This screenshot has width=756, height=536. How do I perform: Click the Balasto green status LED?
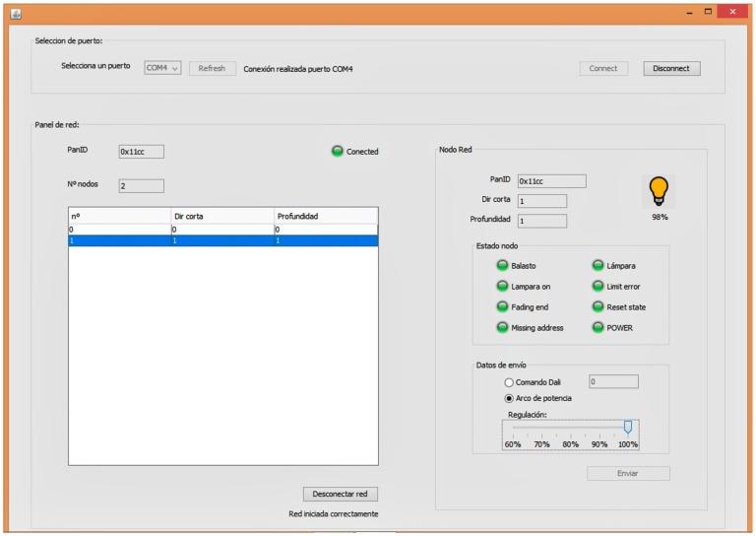click(x=502, y=266)
